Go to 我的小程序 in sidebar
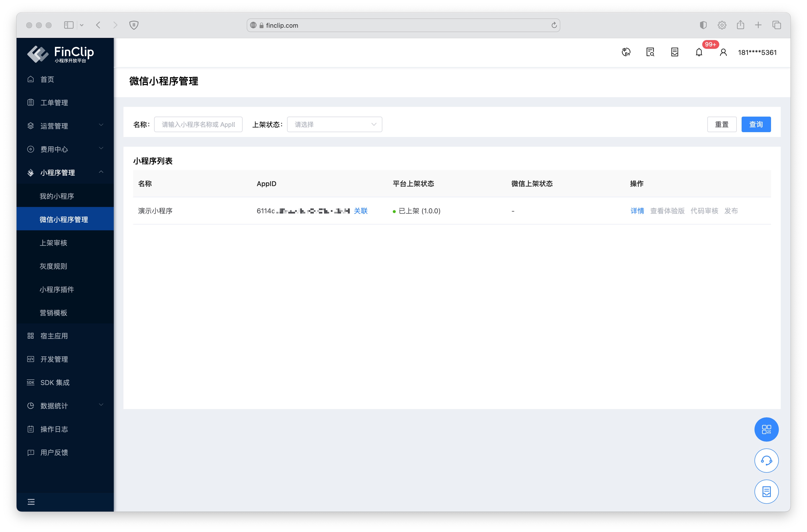Viewport: 807px width, 532px height. pyautogui.click(x=57, y=196)
